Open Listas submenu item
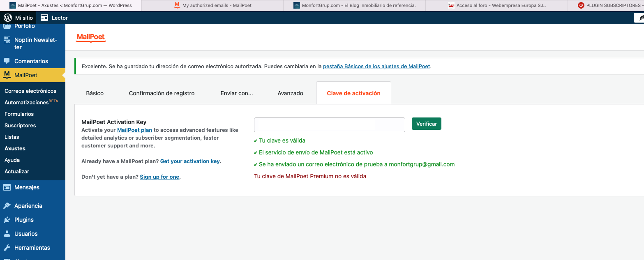Screen dimensions: 644x260 tap(12, 137)
